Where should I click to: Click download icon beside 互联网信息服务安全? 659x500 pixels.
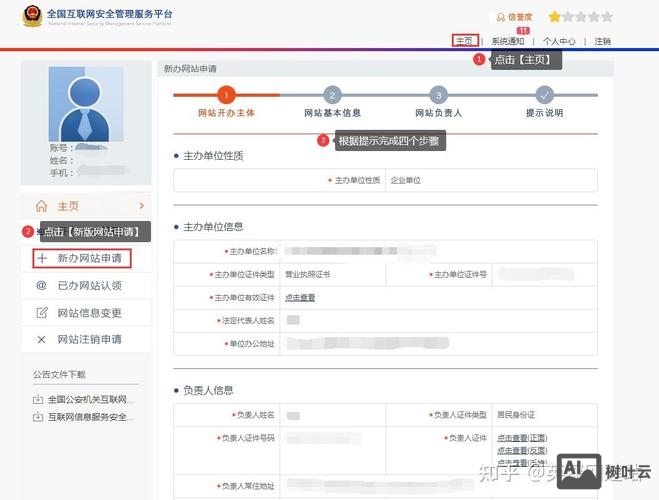38,417
